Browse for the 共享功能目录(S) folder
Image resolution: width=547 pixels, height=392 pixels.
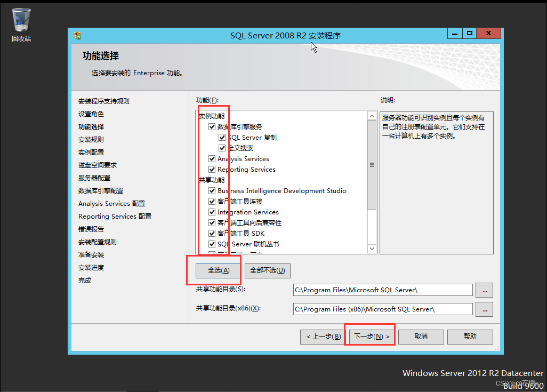coord(485,290)
